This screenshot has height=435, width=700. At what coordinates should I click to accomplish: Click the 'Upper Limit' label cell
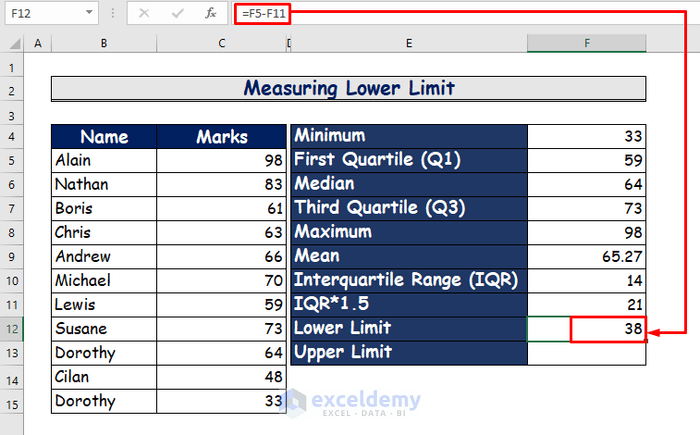(x=409, y=353)
